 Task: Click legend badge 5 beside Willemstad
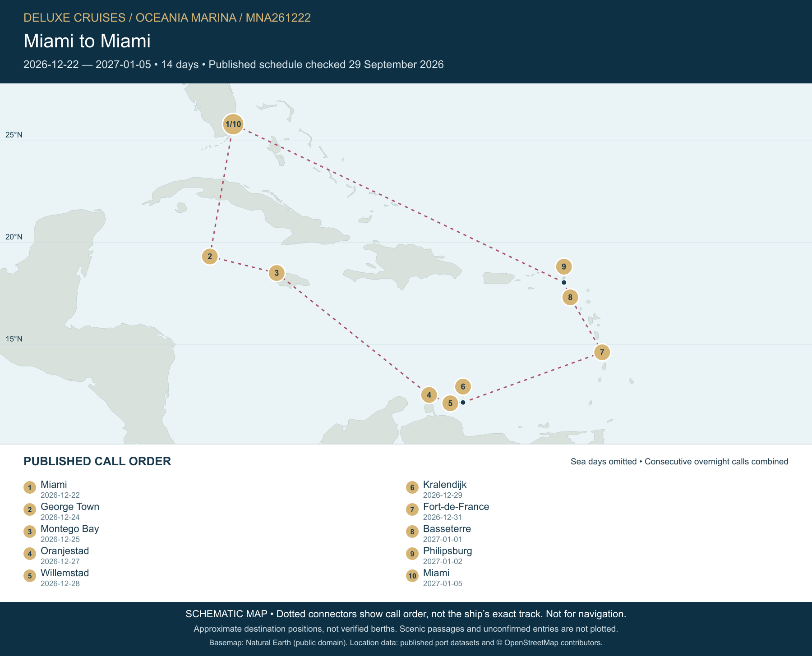(x=30, y=576)
